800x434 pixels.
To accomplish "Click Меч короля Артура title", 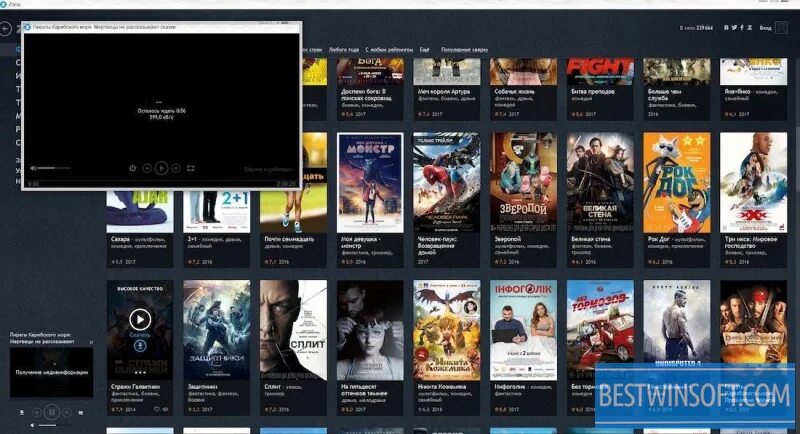I will coord(443,92).
